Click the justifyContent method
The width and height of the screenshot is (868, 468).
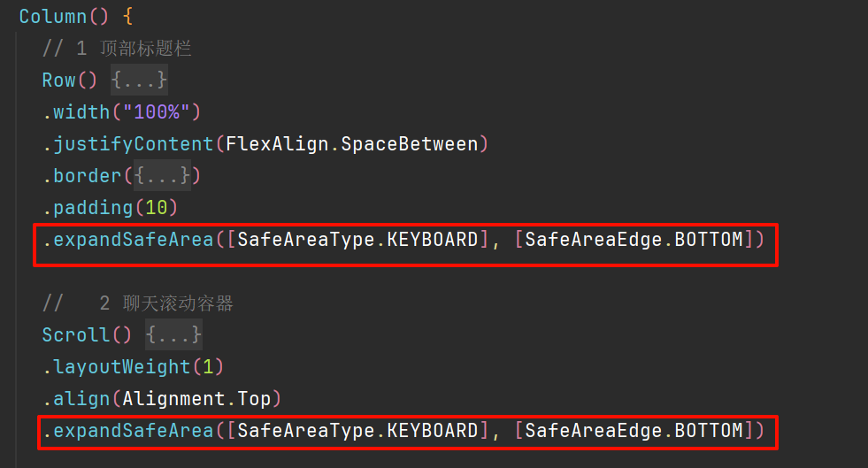click(133, 144)
